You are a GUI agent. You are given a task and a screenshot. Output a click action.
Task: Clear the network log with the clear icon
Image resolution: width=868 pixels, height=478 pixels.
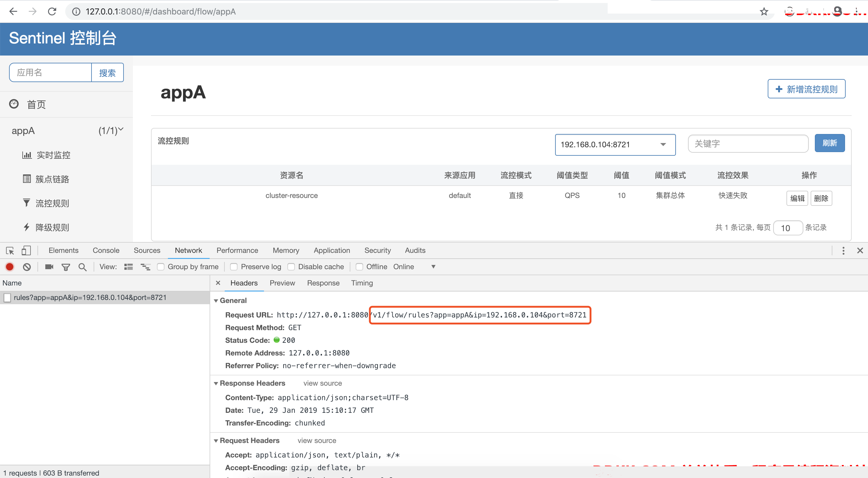27,267
